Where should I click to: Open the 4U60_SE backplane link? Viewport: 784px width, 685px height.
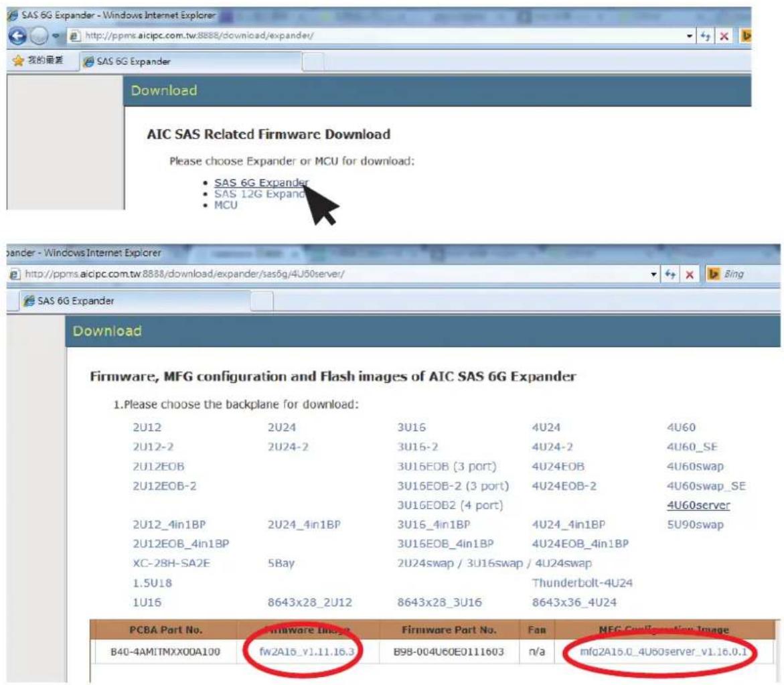[x=692, y=447]
